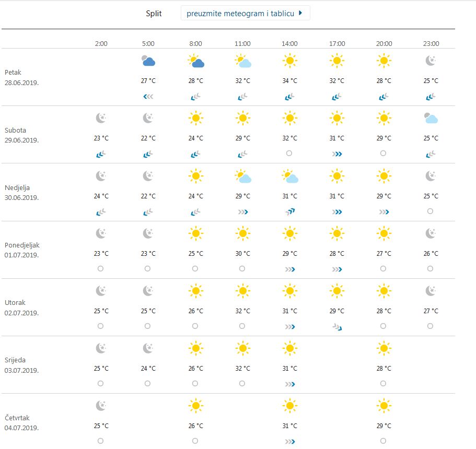The image size is (476, 449).
Task: Click the moon icon for Thursday 2:00
Action: point(100,406)
